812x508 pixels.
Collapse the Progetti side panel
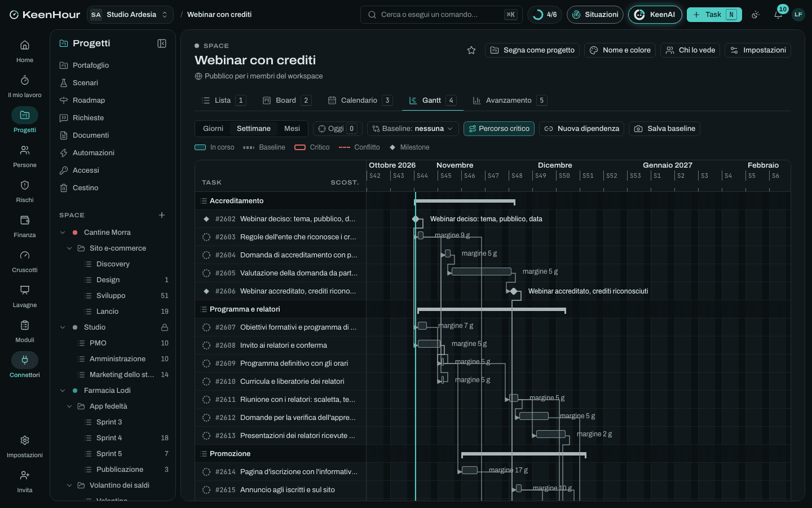(x=162, y=43)
